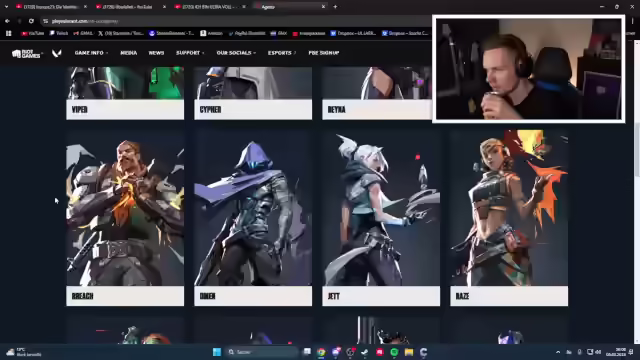Select the Raze agent card
Viewport: 640px width, 360px height.
[x=509, y=218]
